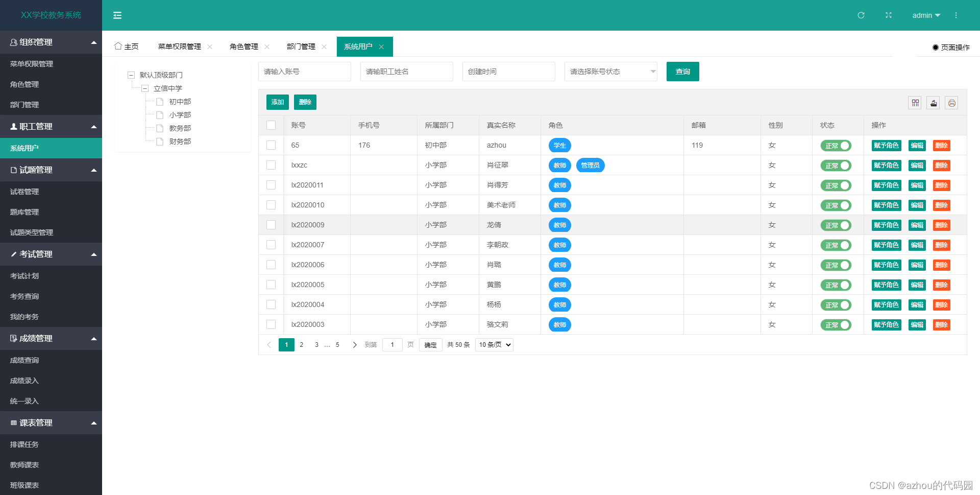
Task: Click the page number jump input
Action: [x=393, y=345]
